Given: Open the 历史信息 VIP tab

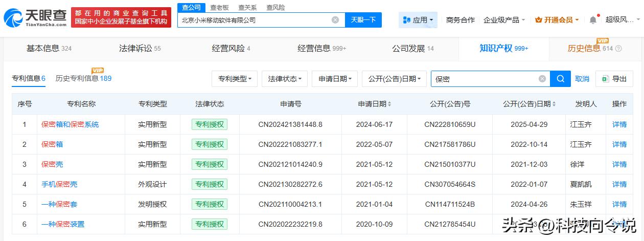Looking at the screenshot, I should point(590,49).
